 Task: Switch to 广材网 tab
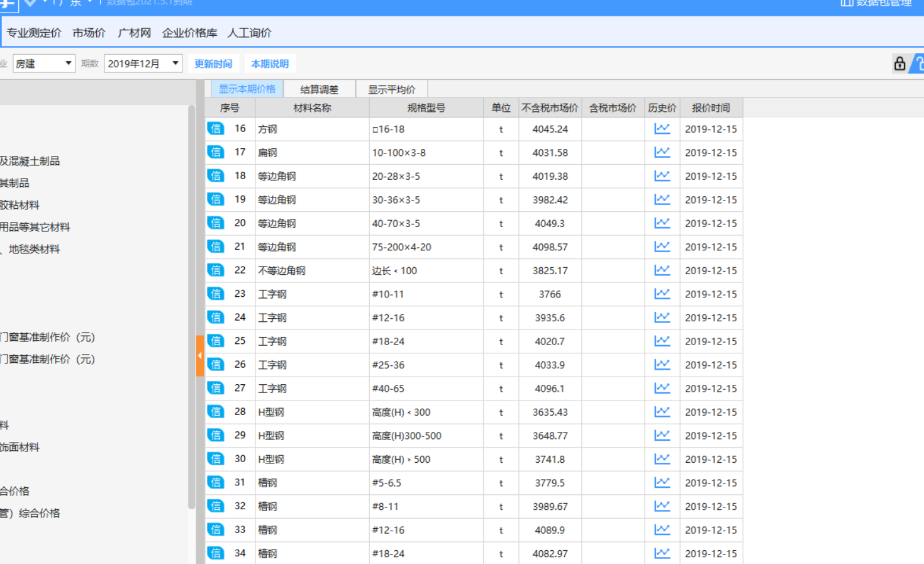pos(134,33)
